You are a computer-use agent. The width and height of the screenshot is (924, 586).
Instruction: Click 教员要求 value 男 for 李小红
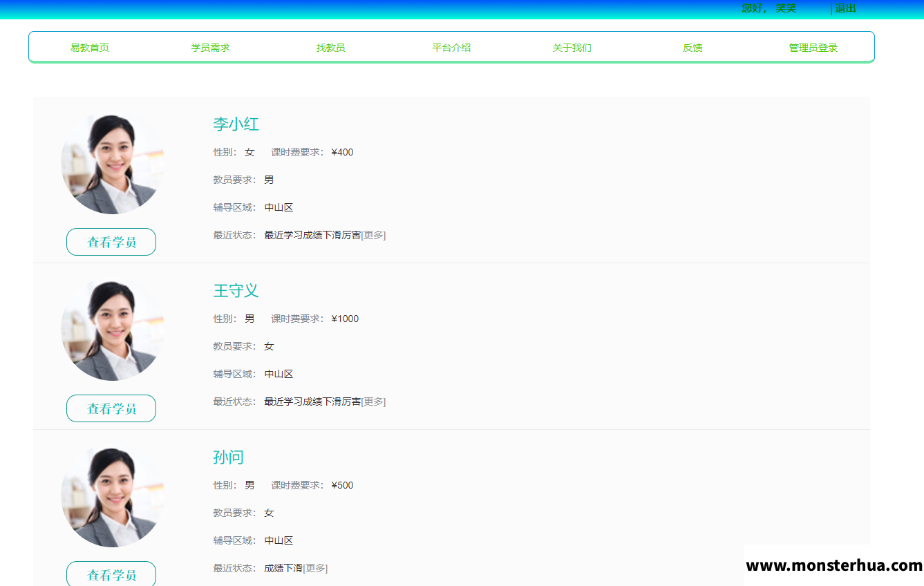pyautogui.click(x=269, y=180)
